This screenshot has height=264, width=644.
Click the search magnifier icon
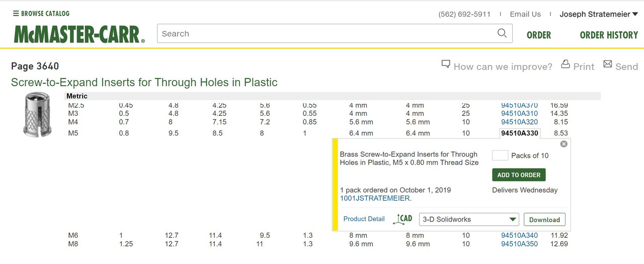point(502,33)
